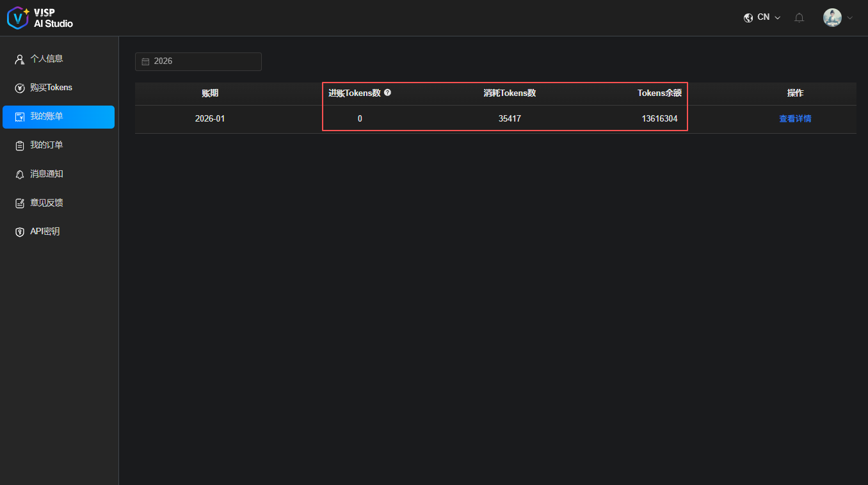Viewport: 868px width, 485px height.
Task: Click the API密钥 shield icon
Action: (x=20, y=232)
